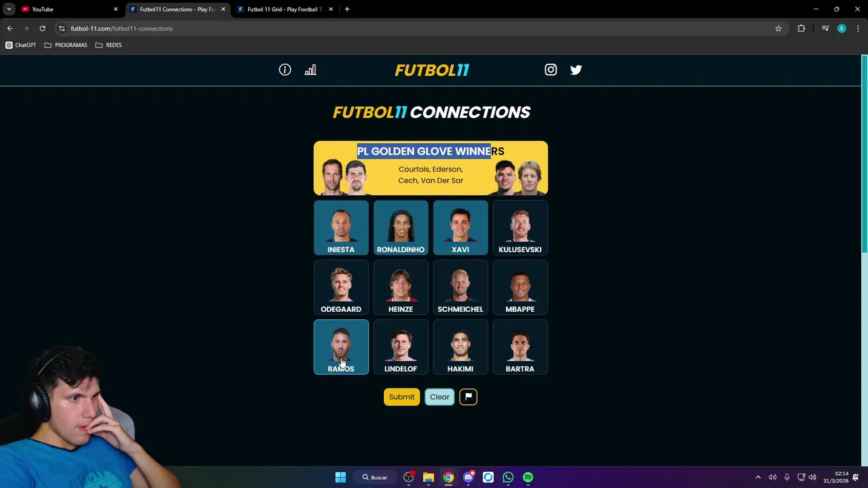
Task: Open the Chrome profile avatar
Action: pos(842,28)
